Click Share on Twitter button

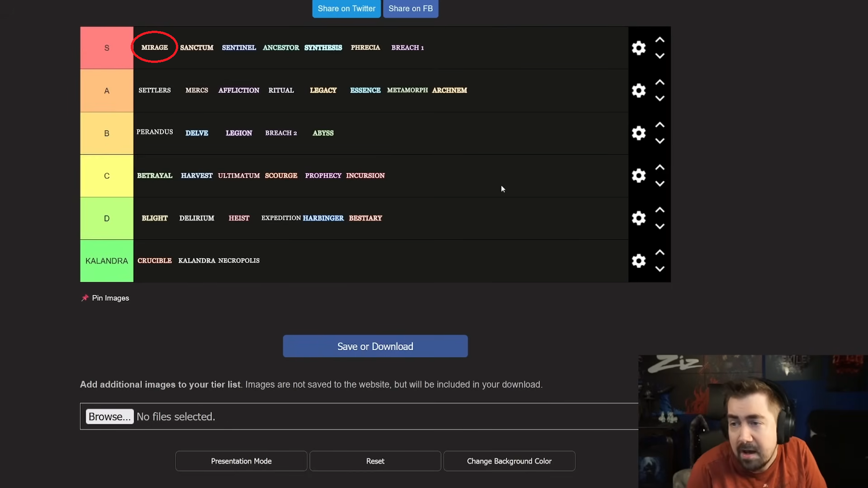tap(346, 9)
